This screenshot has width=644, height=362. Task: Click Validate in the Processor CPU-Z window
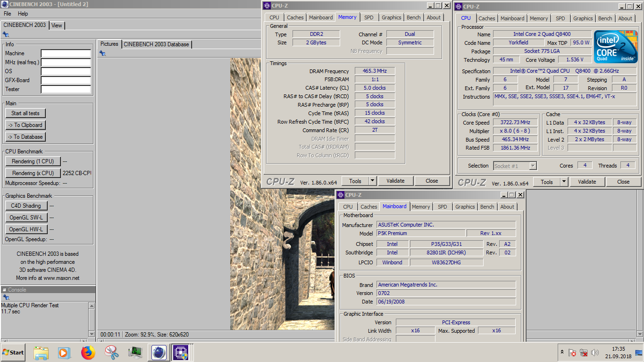coord(587,182)
